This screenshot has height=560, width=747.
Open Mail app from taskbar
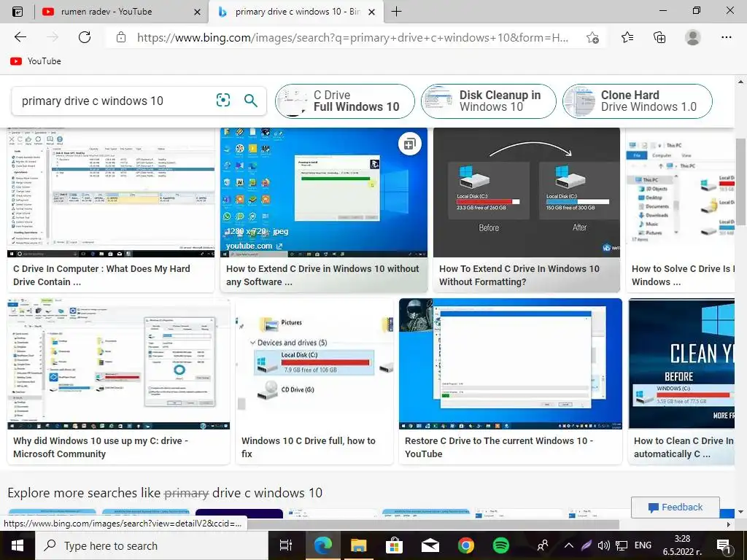[x=430, y=545]
